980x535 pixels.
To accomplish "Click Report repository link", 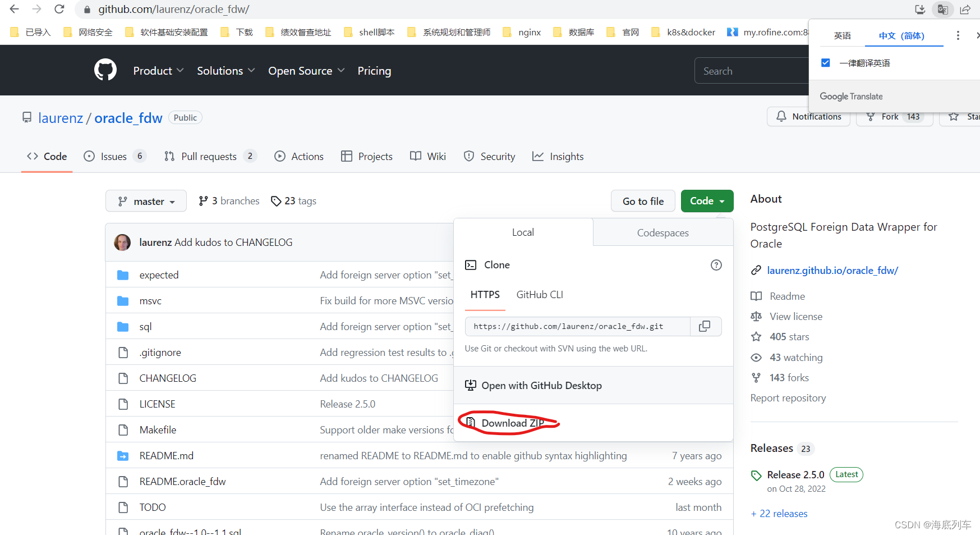I will click(x=788, y=398).
